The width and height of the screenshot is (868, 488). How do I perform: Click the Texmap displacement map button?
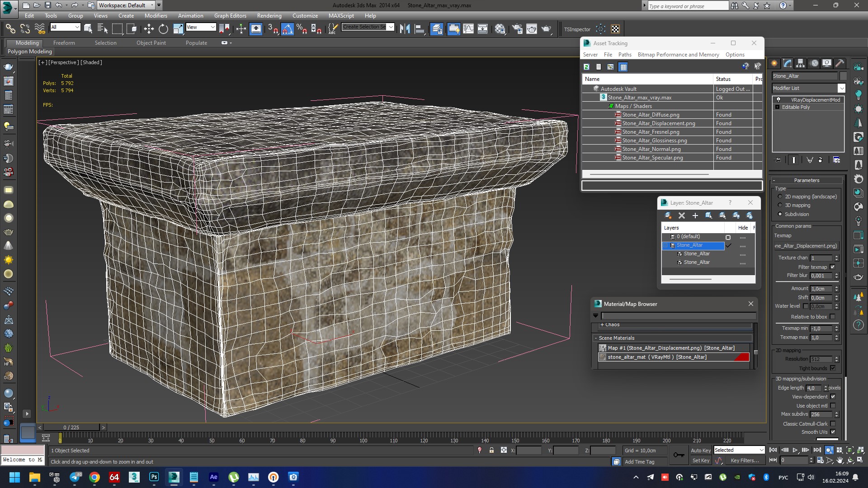(807, 246)
